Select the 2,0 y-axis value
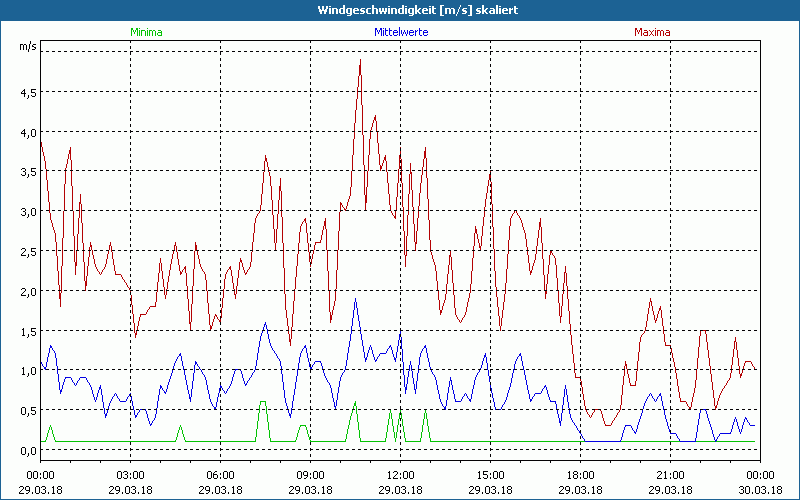800x500 pixels. [x=28, y=291]
